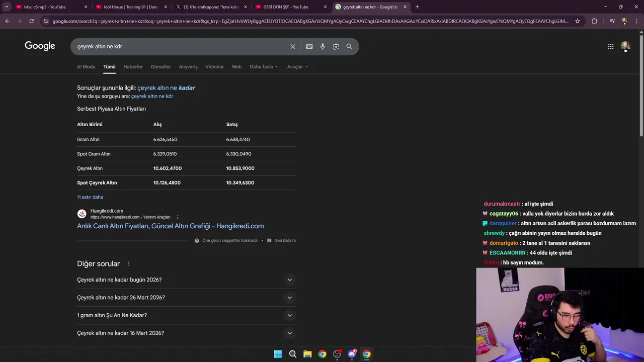
Task: Select Çeyrek Altın satış value 10.853,9000
Action: pyautogui.click(x=240, y=168)
